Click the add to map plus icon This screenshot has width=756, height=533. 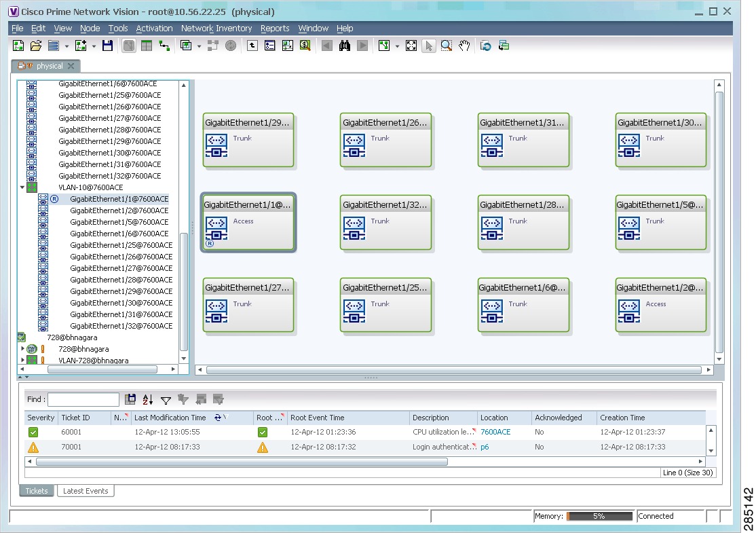pyautogui.click(x=81, y=45)
